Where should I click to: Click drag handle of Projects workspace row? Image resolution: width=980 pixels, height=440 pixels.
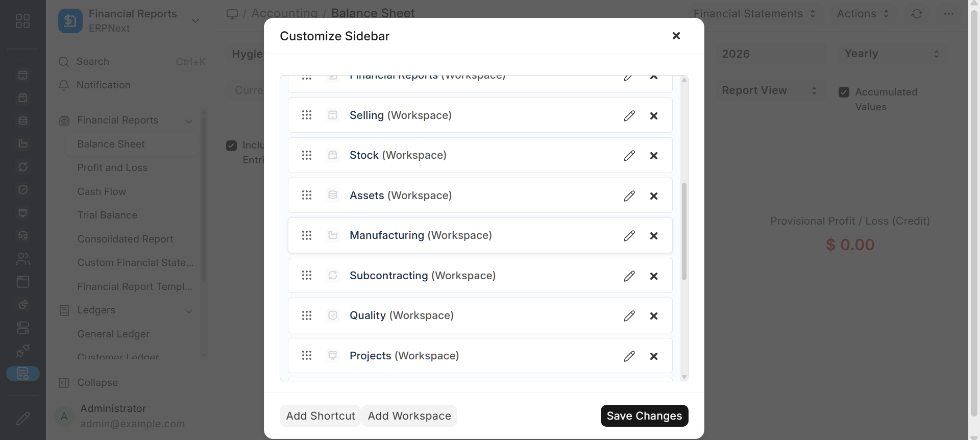point(307,356)
